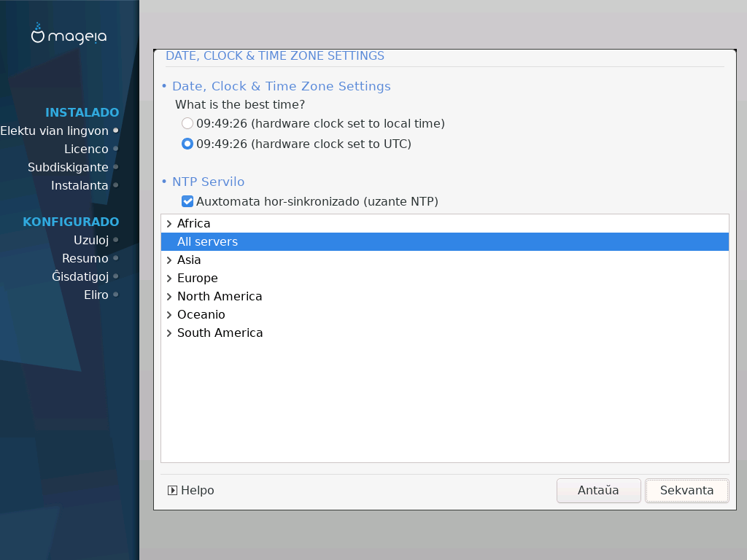This screenshot has width=747, height=560.
Task: Select the Asia tree item
Action: coord(189,260)
